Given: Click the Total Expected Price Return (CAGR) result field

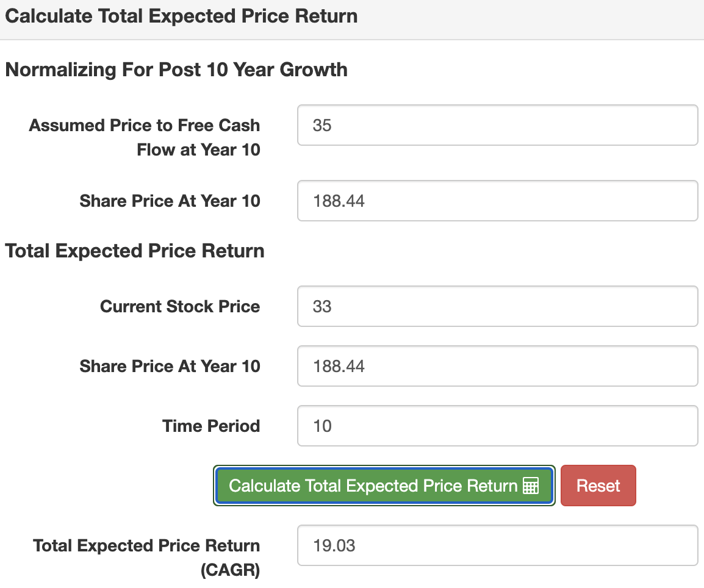Looking at the screenshot, I should (x=497, y=545).
